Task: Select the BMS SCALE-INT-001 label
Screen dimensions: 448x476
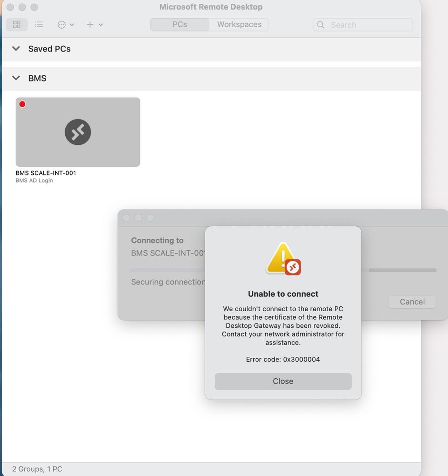Action: [x=46, y=173]
